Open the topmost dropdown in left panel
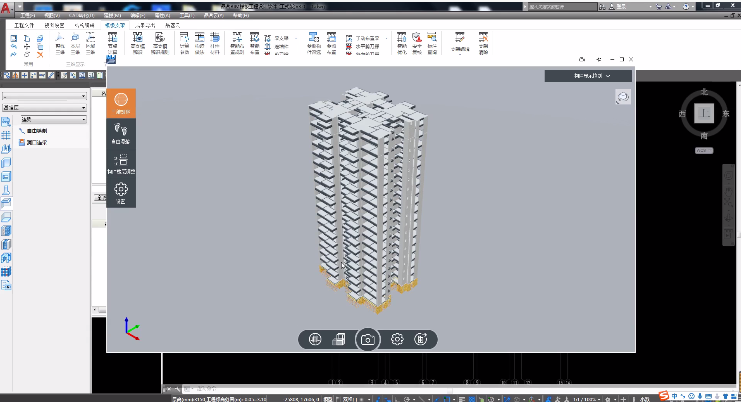 click(x=44, y=96)
